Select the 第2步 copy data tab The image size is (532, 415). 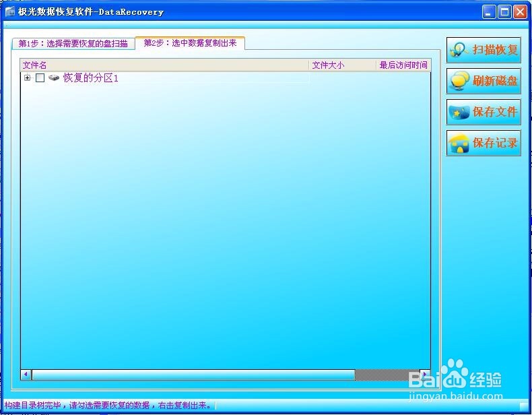pos(190,42)
